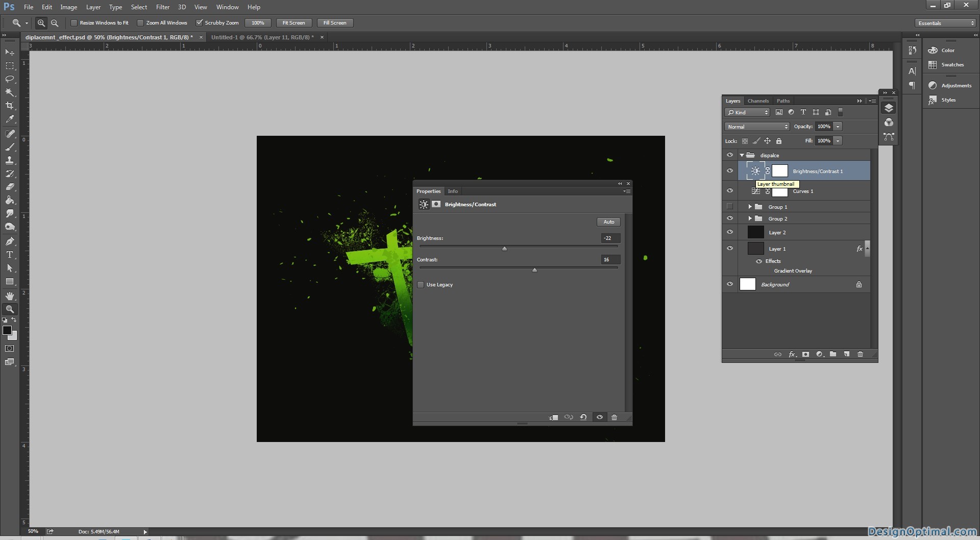Switch to Untitled-1 document tab

[262, 37]
